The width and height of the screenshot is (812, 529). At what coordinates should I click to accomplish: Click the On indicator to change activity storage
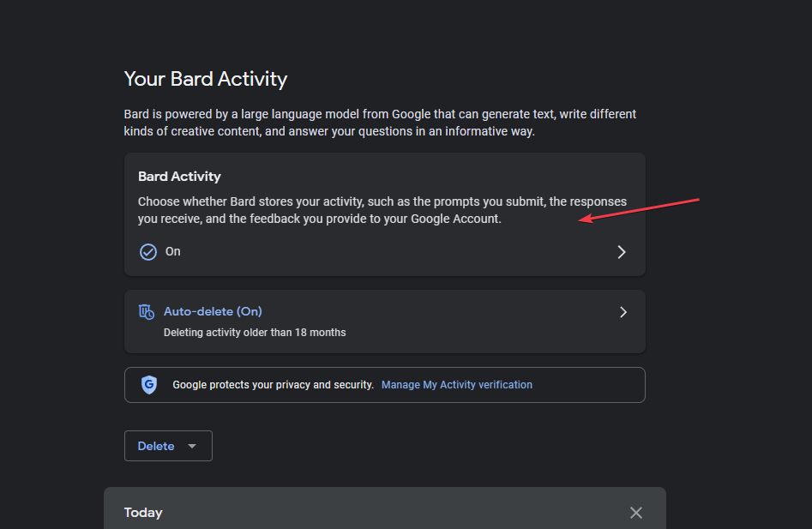coord(172,251)
